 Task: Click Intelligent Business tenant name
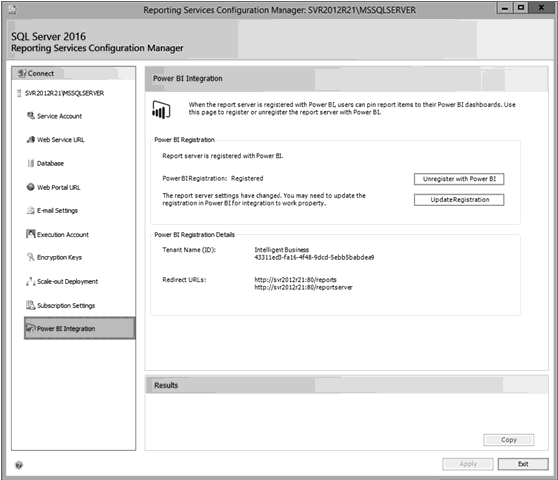[x=281, y=250]
